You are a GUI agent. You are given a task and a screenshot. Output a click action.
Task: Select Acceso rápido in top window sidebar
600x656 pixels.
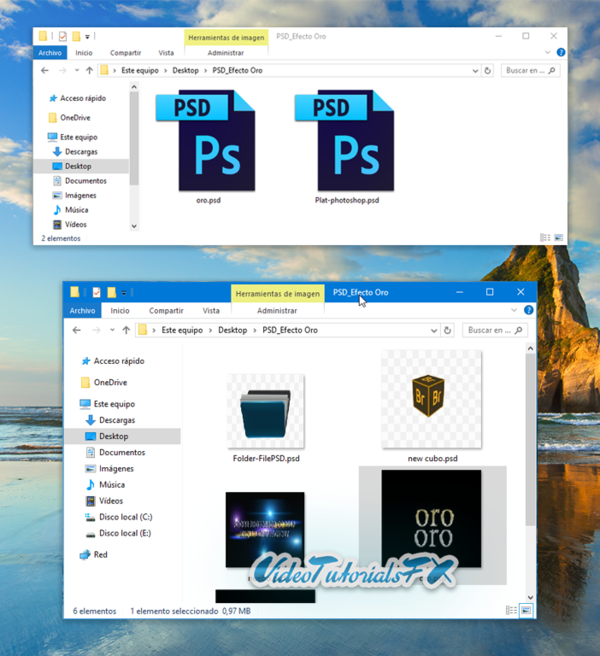click(77, 98)
